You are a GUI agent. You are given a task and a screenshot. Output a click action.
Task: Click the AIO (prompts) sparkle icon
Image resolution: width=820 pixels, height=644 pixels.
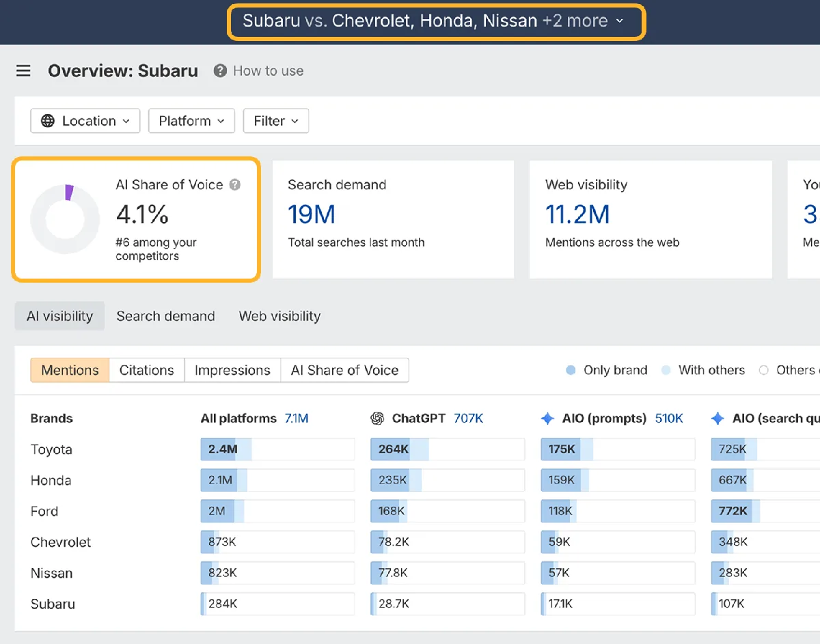coord(547,419)
